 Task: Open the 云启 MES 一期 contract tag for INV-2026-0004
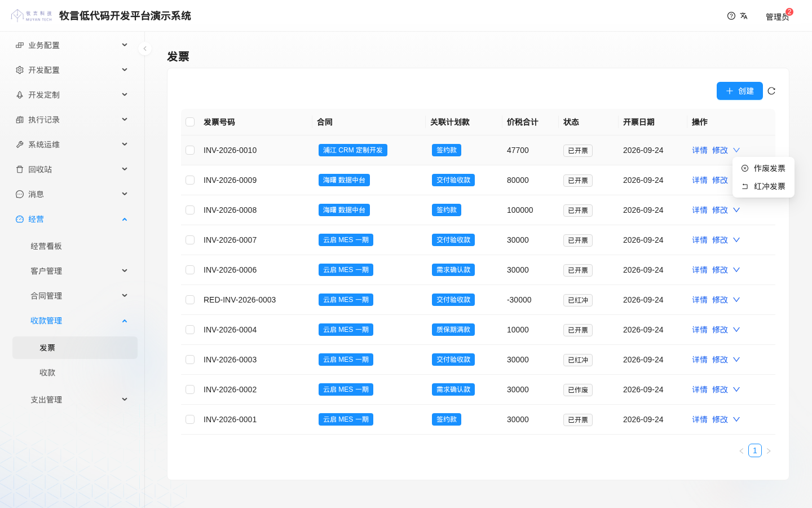pos(346,330)
